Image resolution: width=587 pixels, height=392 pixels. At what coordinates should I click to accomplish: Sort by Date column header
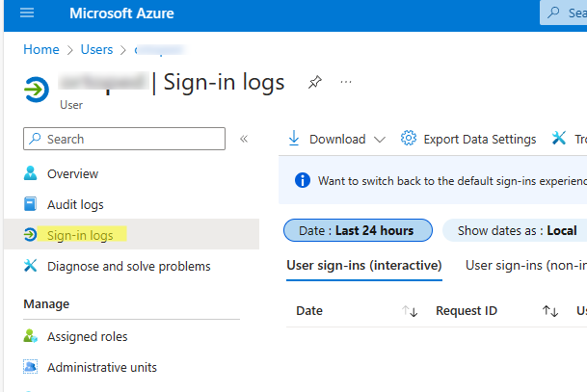tap(309, 310)
